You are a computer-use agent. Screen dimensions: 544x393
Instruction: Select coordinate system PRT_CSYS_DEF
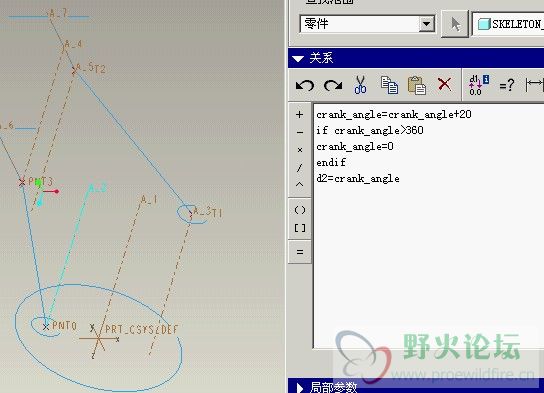coord(141,329)
